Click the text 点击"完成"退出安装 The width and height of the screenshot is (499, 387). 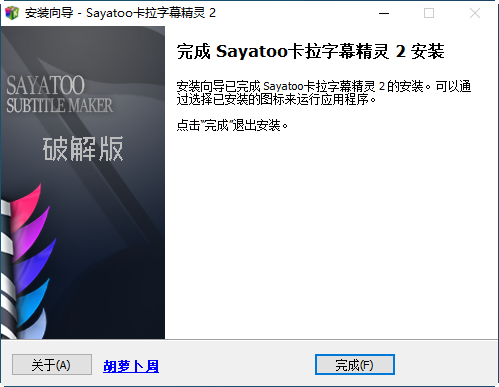coord(232,126)
